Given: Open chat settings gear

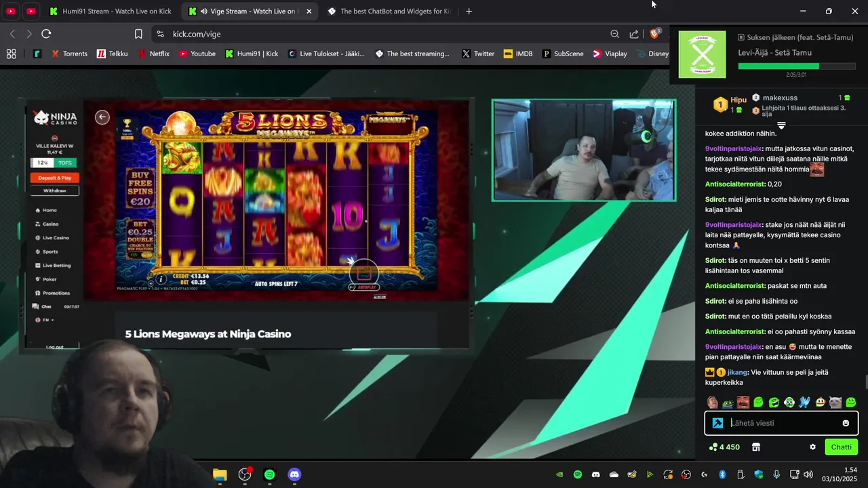Looking at the screenshot, I should tap(812, 447).
